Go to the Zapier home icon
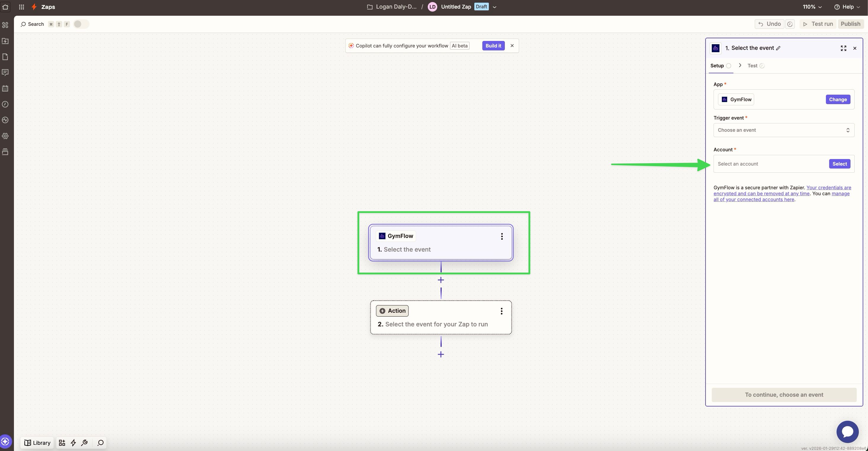This screenshot has width=868, height=451. 5,7
